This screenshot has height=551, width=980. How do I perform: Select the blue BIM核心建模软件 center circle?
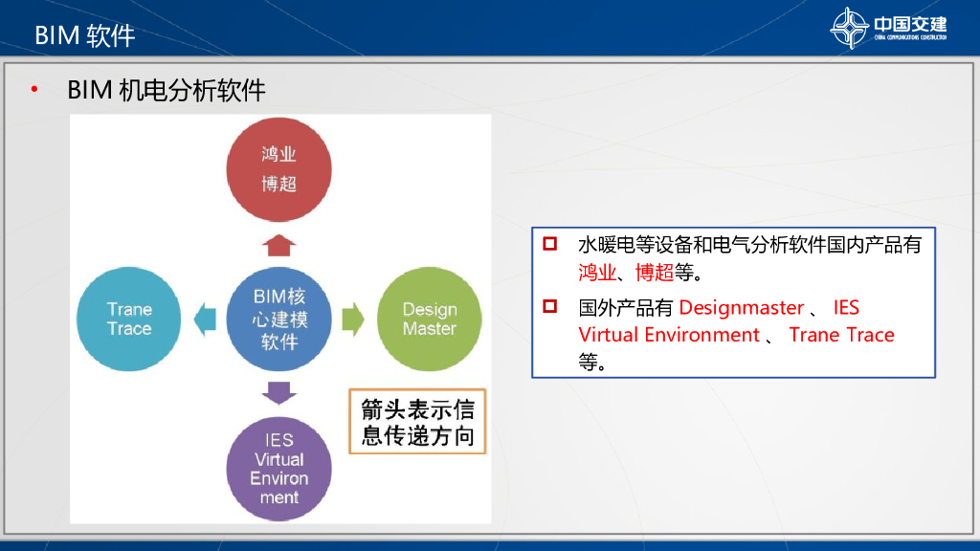tap(278, 319)
